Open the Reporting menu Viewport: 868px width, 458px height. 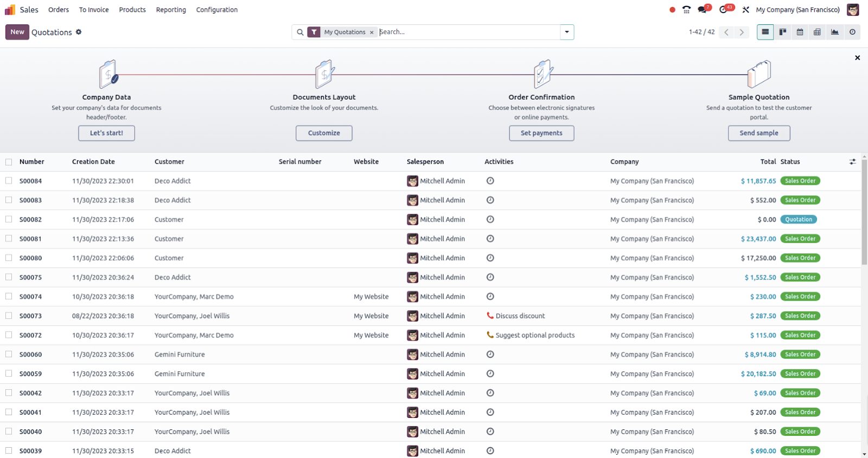(x=171, y=10)
